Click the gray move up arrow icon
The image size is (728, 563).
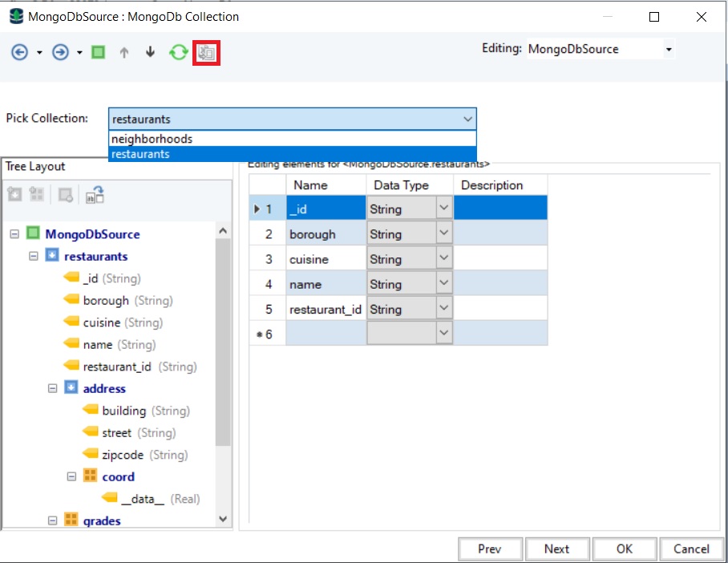[x=123, y=52]
